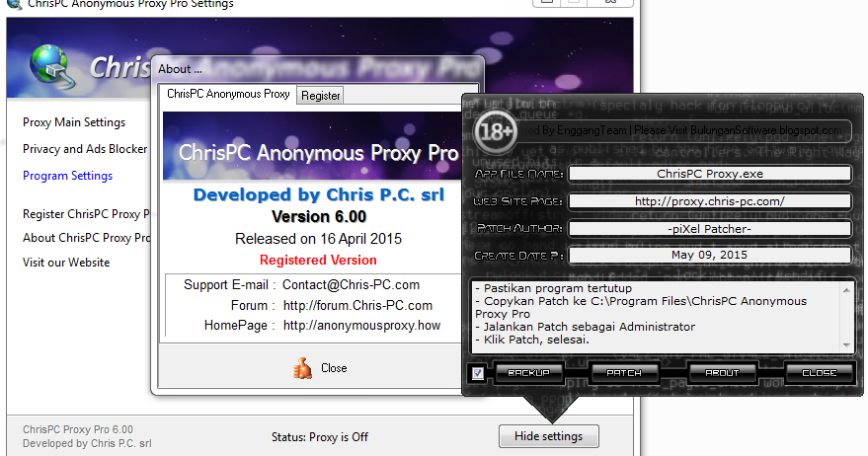Click the thumbs-up icon beside Close

tap(302, 368)
